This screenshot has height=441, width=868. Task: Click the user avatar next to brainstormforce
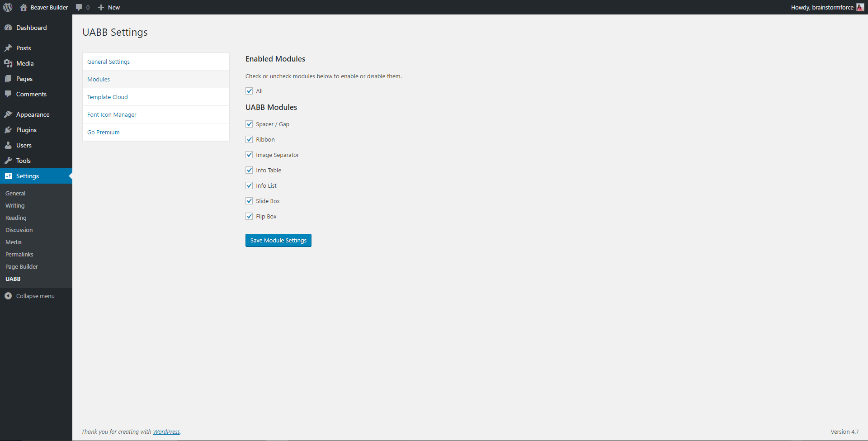pyautogui.click(x=860, y=7)
